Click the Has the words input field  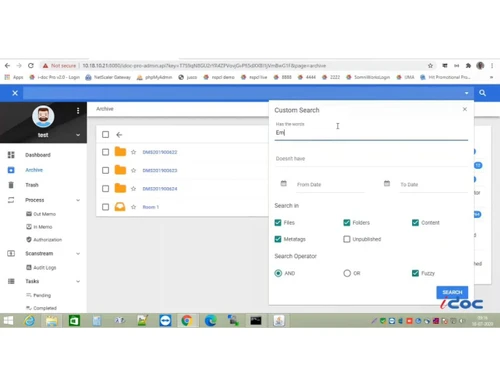click(371, 133)
